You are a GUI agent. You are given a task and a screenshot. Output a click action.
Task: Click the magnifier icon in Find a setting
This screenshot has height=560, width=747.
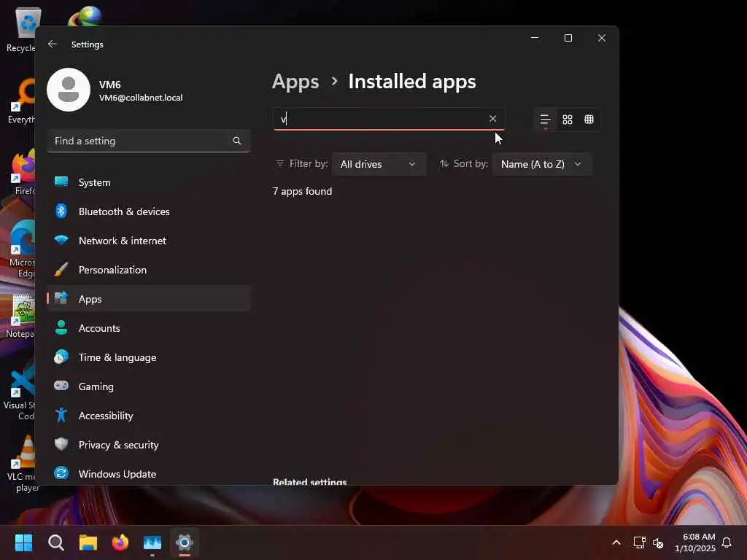point(237,141)
